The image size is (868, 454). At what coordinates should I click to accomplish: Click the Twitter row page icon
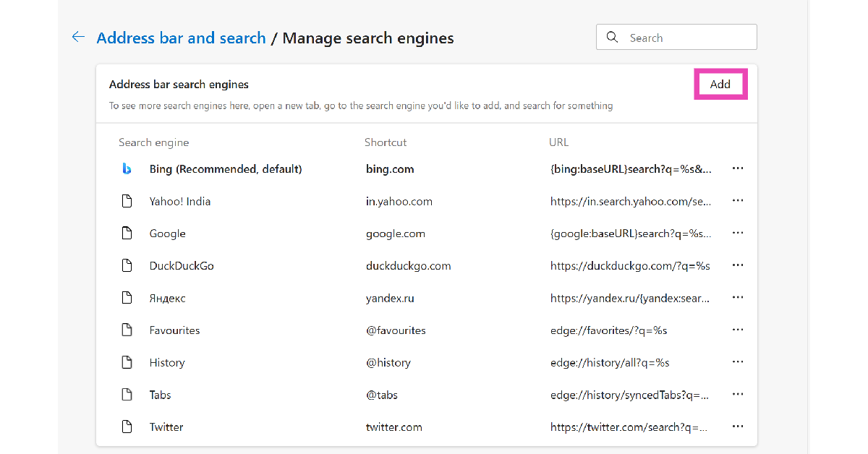(x=127, y=427)
